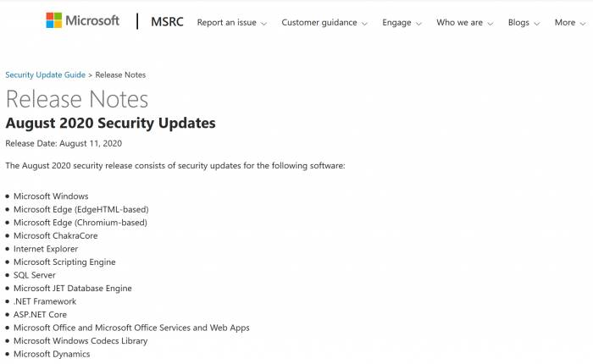The height and width of the screenshot is (364, 593).
Task: Click the Release Date text line
Action: coord(64,143)
